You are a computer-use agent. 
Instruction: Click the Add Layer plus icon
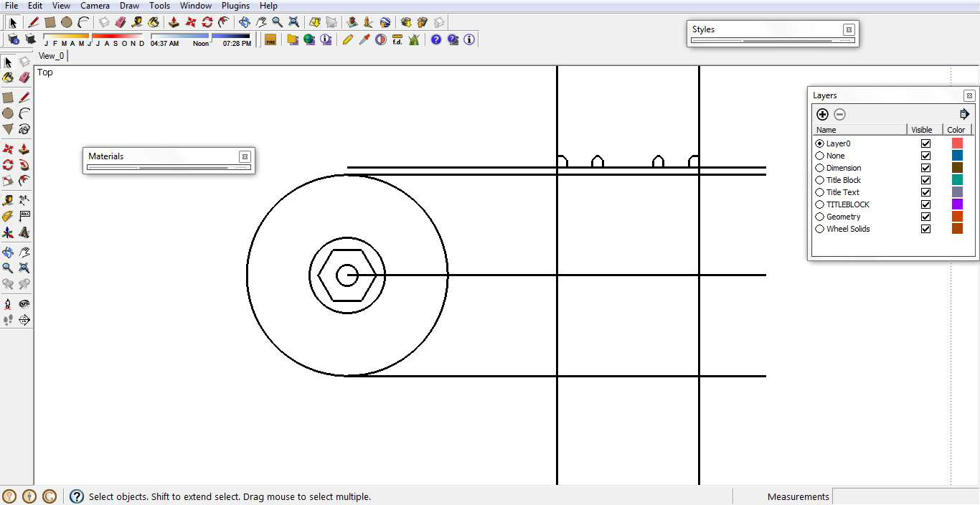(x=822, y=114)
